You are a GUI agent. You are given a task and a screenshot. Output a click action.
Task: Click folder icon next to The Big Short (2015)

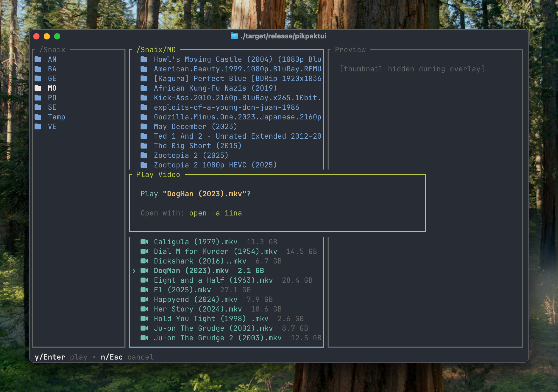point(144,146)
